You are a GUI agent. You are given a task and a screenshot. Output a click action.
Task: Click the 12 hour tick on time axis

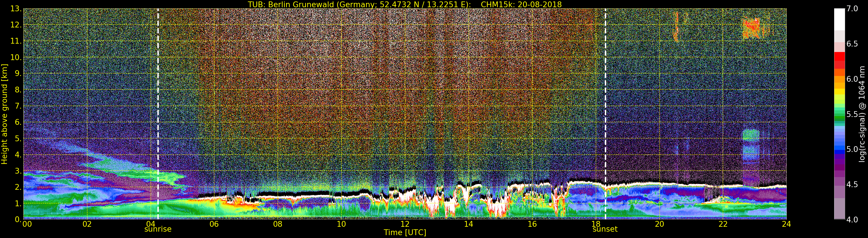(405, 224)
